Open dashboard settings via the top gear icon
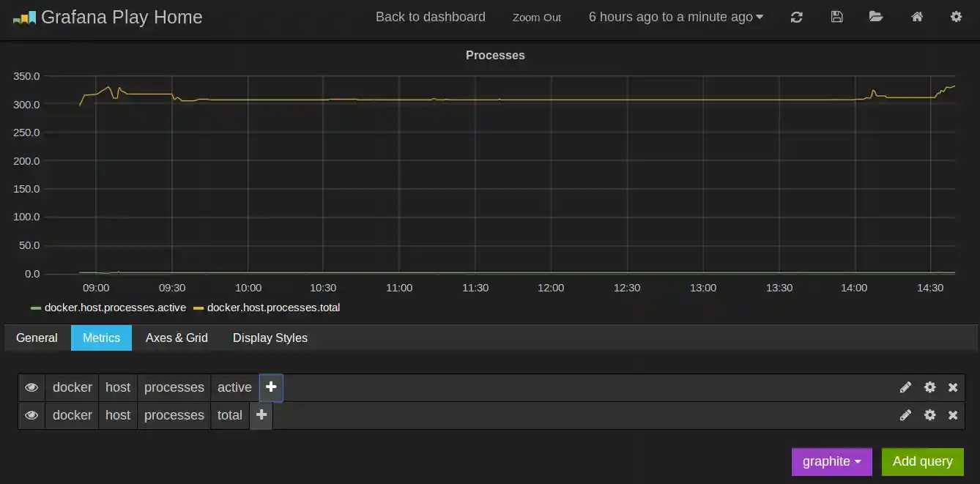 956,17
